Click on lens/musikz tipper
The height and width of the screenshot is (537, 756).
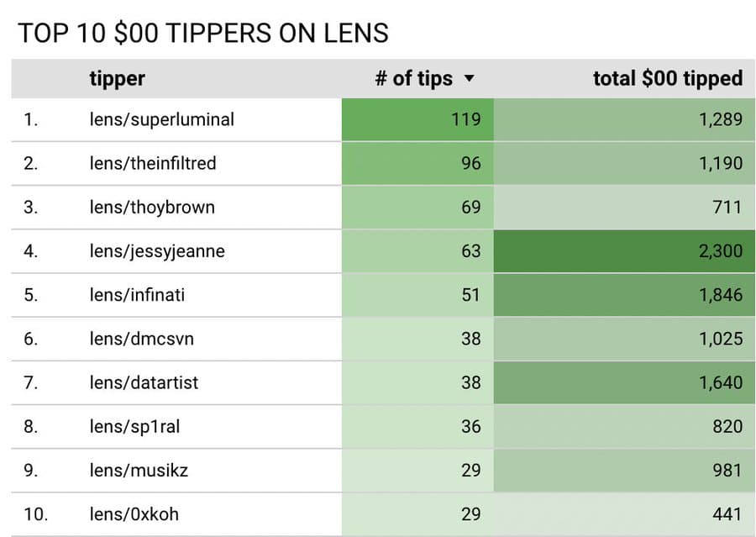[x=139, y=470]
